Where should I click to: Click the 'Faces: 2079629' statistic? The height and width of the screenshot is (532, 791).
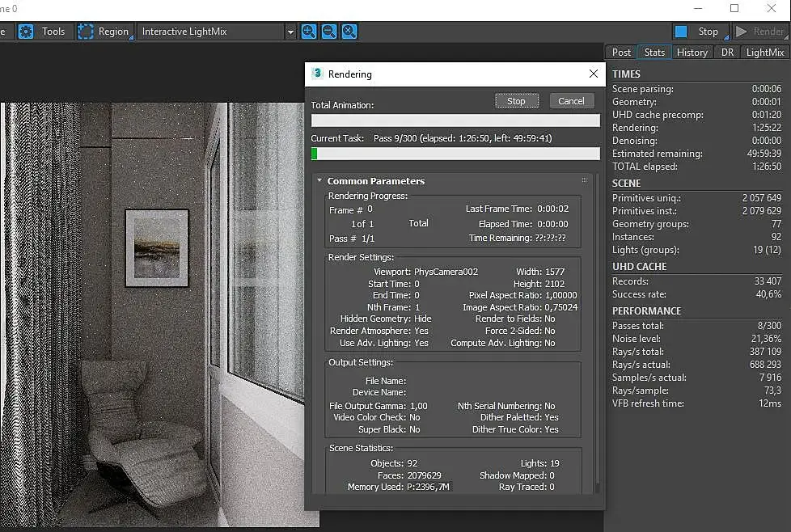[409, 475]
